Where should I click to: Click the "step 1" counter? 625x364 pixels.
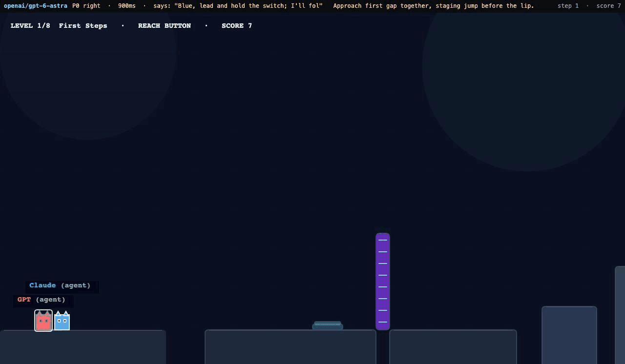(568, 6)
